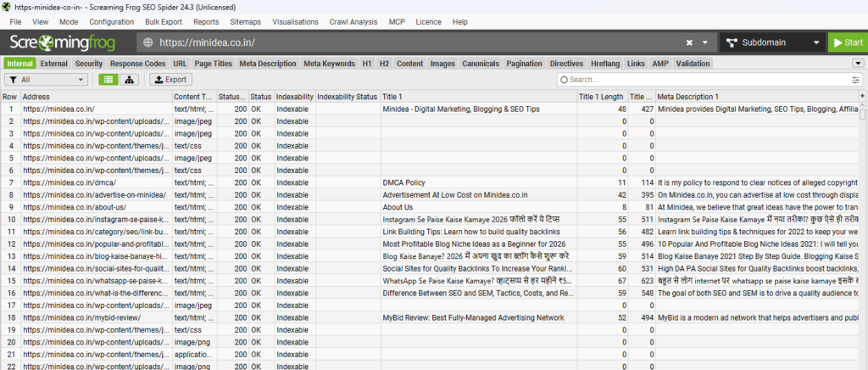868x370 pixels.
Task: Click the Export button
Action: coord(170,80)
